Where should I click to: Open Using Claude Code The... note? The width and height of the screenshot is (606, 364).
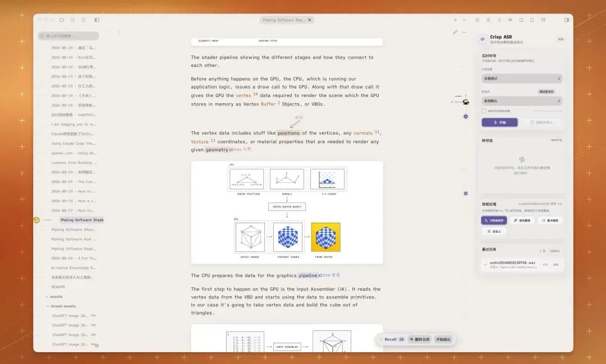pyautogui.click(x=74, y=144)
